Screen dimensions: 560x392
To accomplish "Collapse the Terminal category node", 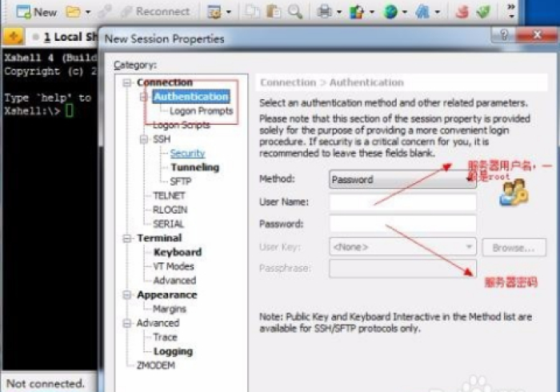I will [x=126, y=238].
